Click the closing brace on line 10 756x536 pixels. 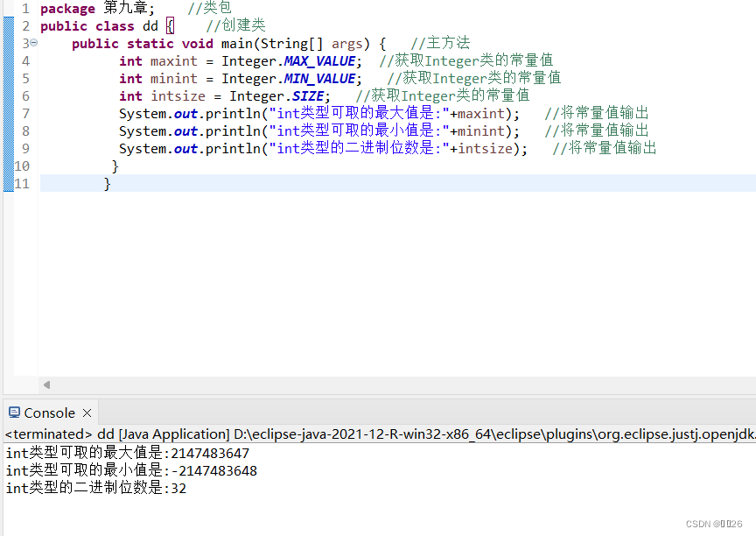click(115, 166)
